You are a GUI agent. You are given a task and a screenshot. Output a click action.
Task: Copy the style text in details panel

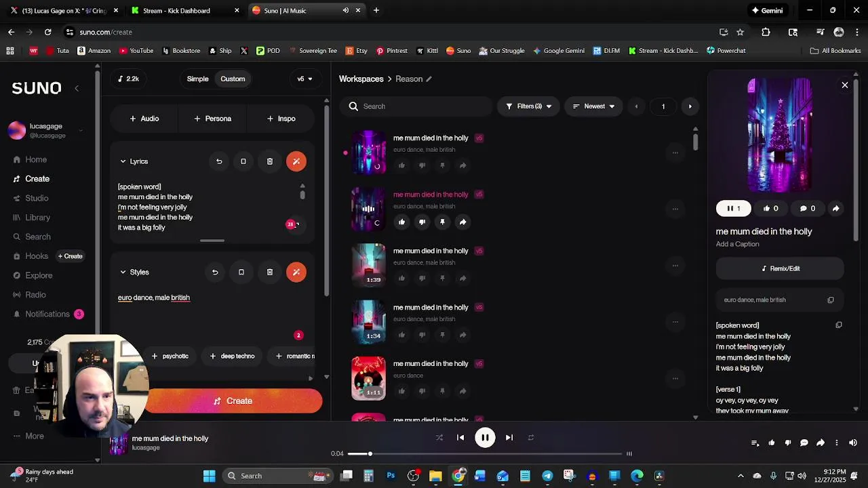pyautogui.click(x=831, y=300)
